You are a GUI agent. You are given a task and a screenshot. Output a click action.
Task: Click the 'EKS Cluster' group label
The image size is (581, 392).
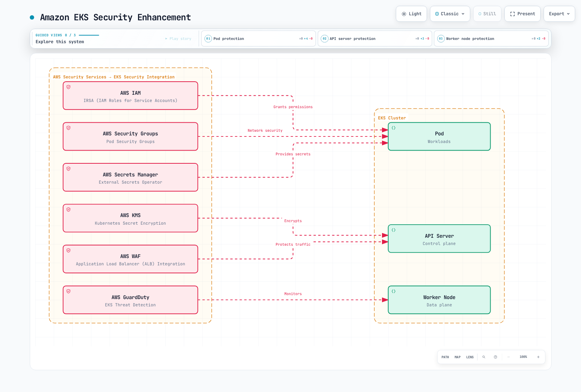pyautogui.click(x=392, y=118)
